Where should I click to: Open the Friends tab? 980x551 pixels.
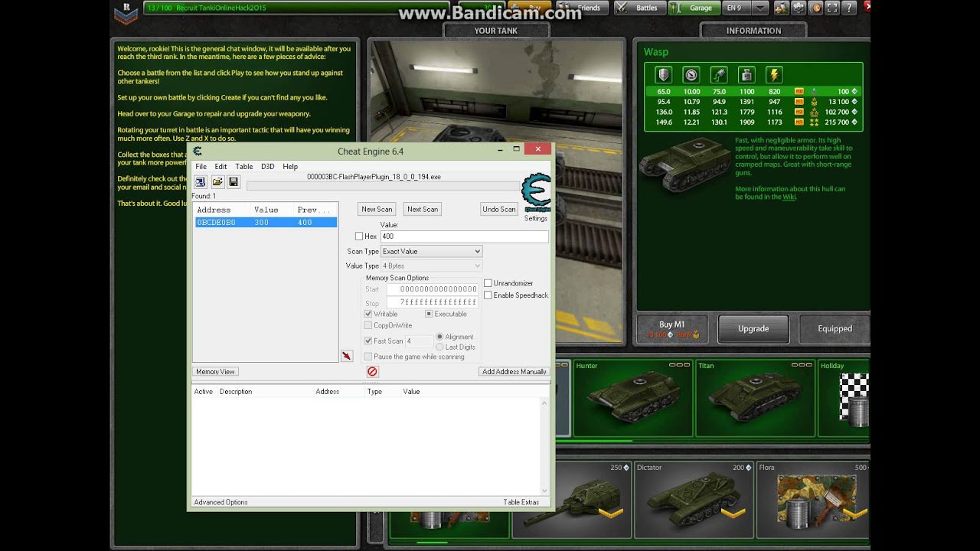point(581,8)
